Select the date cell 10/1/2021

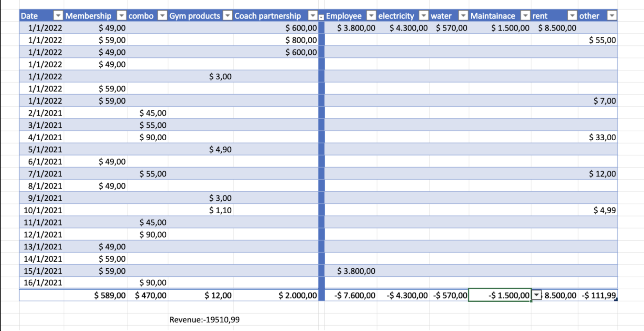point(41,210)
